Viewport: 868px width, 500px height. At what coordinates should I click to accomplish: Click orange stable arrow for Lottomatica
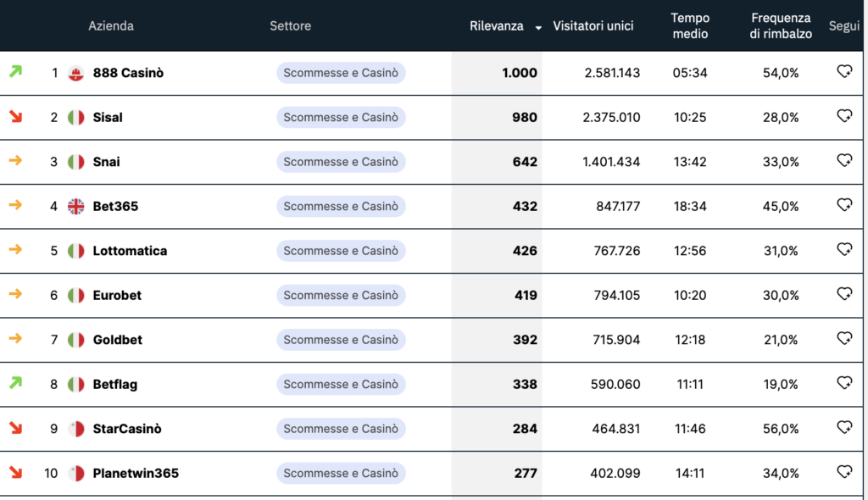click(15, 249)
